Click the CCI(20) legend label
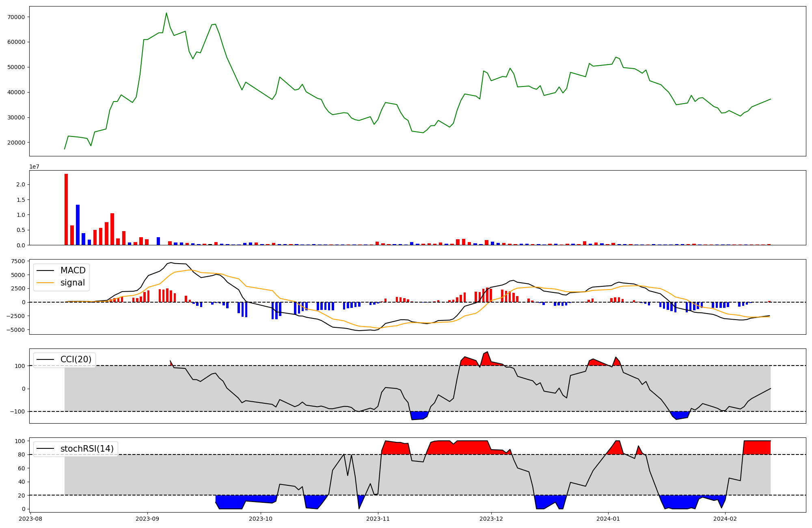Screen dimensions: 812x528 point(76,359)
